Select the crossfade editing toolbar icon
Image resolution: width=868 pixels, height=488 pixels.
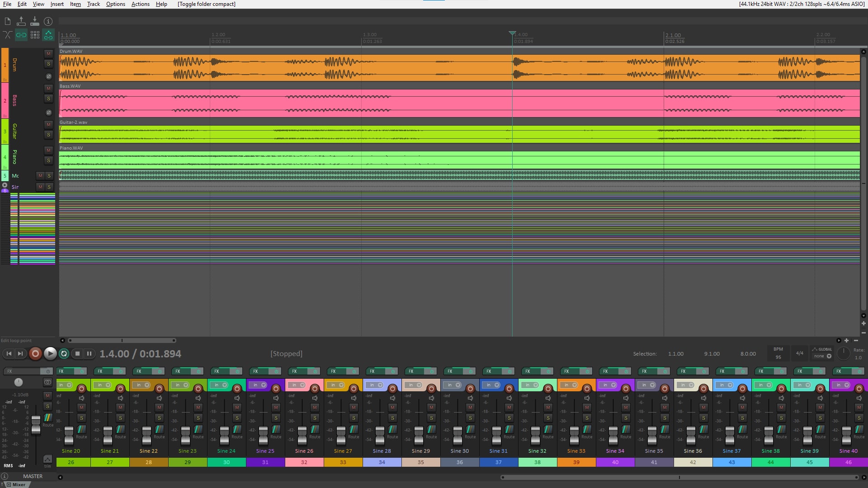click(7, 35)
